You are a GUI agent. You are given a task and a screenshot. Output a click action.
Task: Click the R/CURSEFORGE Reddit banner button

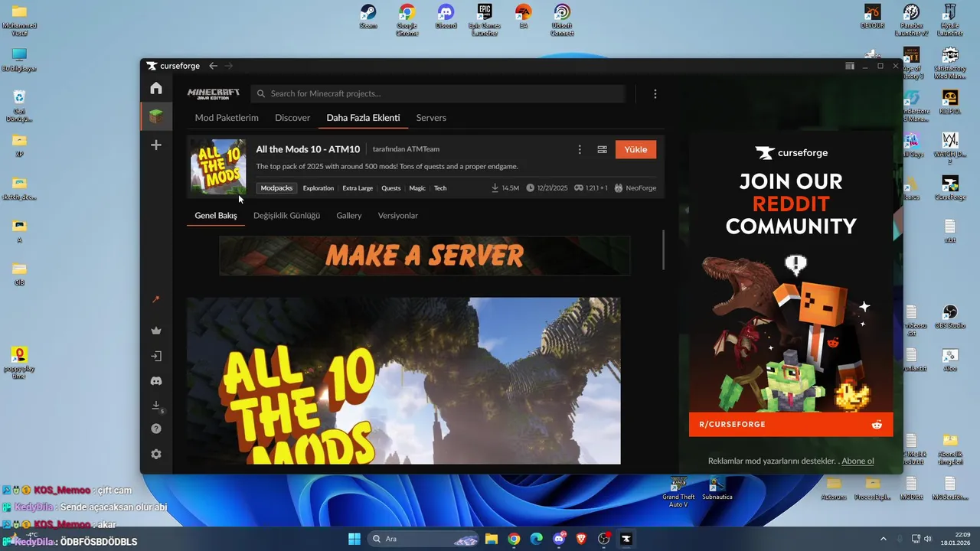coord(791,424)
